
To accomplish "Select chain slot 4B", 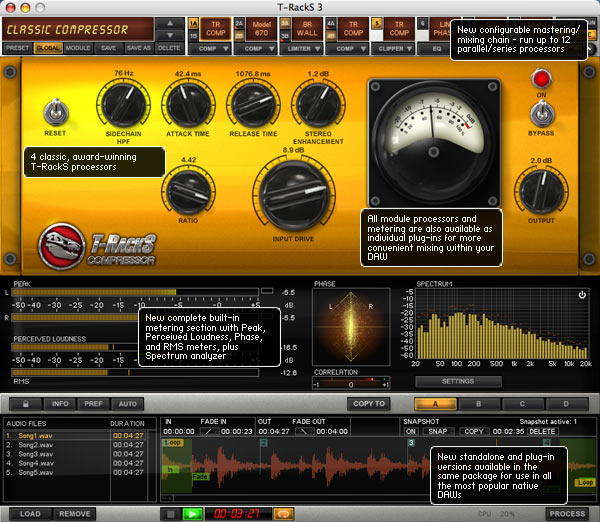I will point(331,36).
